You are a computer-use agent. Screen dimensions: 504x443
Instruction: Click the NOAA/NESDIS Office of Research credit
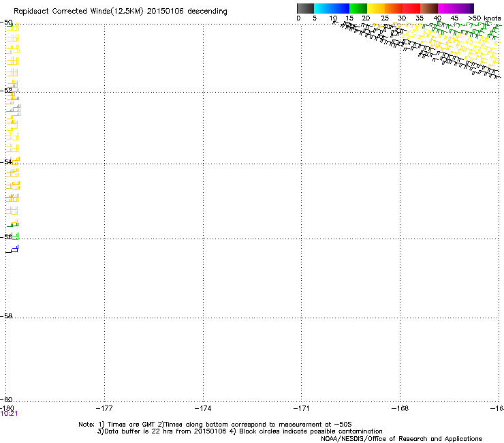(x=401, y=439)
